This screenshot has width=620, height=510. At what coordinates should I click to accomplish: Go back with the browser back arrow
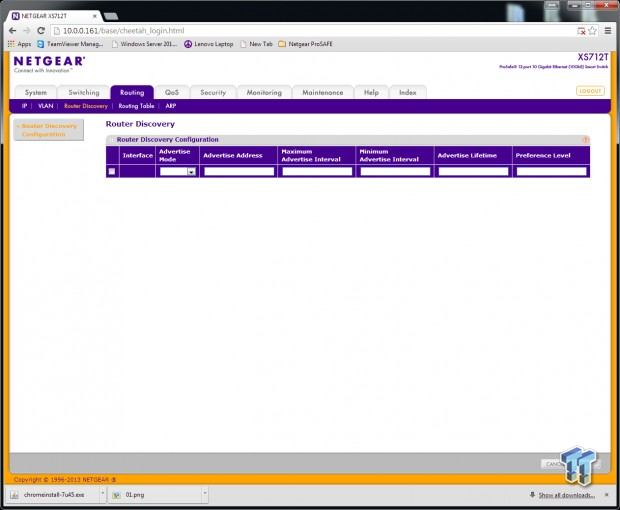tap(12, 30)
